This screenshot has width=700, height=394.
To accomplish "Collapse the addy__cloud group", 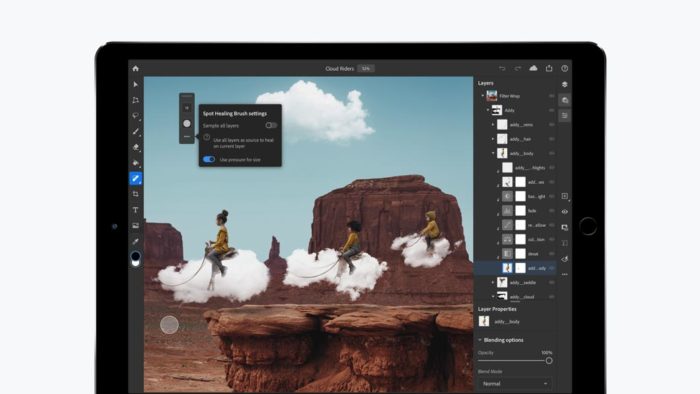I will pos(493,296).
